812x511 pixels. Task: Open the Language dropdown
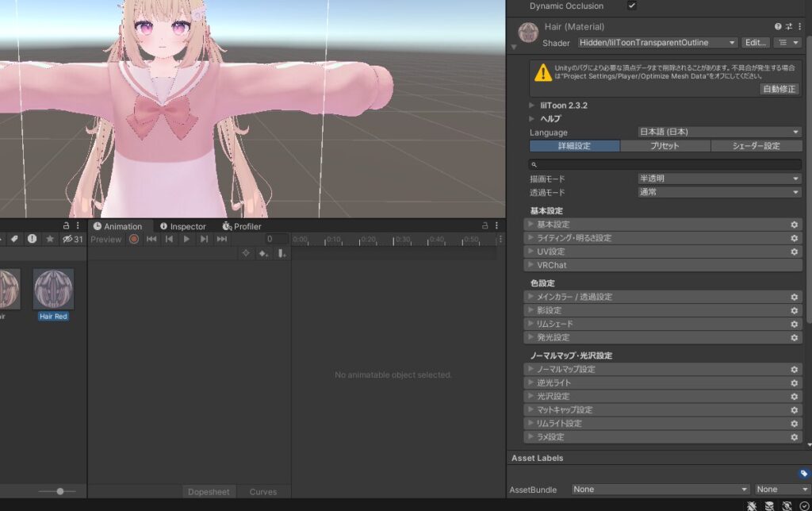click(720, 133)
